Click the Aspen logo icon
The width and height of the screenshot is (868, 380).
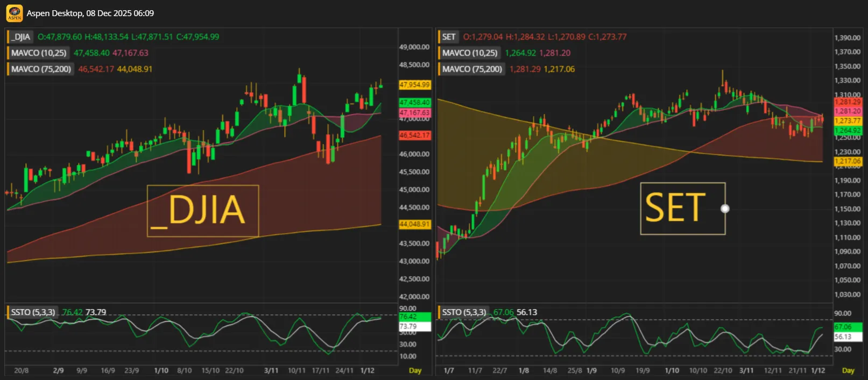click(x=15, y=13)
